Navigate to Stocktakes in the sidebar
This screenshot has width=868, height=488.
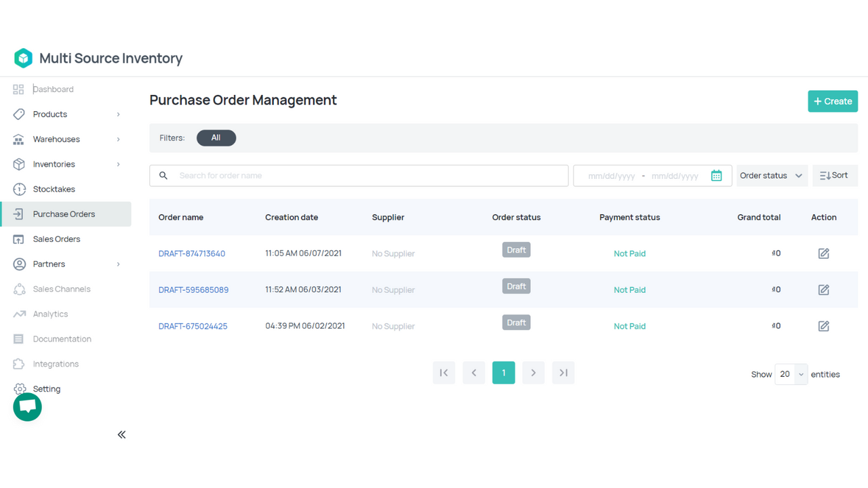(x=54, y=189)
